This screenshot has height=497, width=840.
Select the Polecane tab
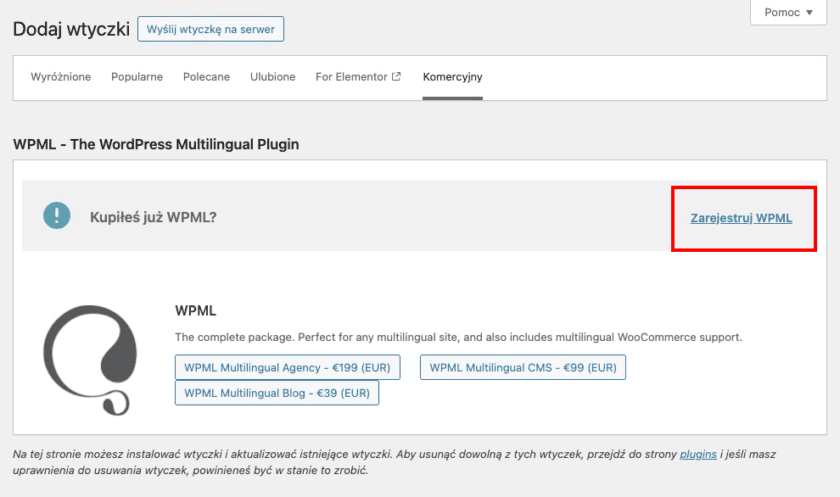pyautogui.click(x=206, y=77)
